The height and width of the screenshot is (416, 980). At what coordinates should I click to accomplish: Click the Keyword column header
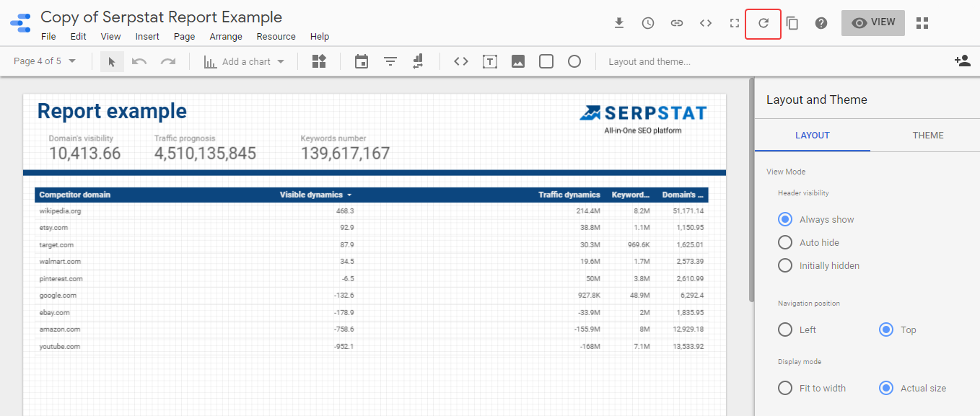click(631, 195)
